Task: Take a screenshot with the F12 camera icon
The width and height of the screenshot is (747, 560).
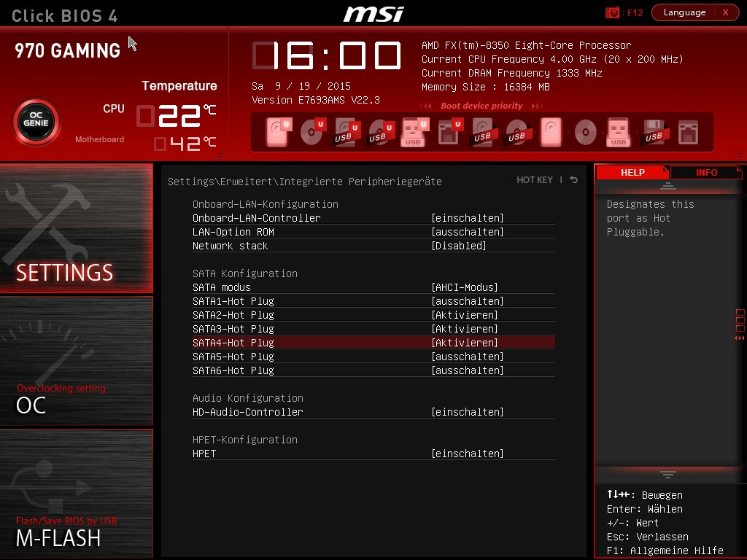Action: click(x=612, y=12)
